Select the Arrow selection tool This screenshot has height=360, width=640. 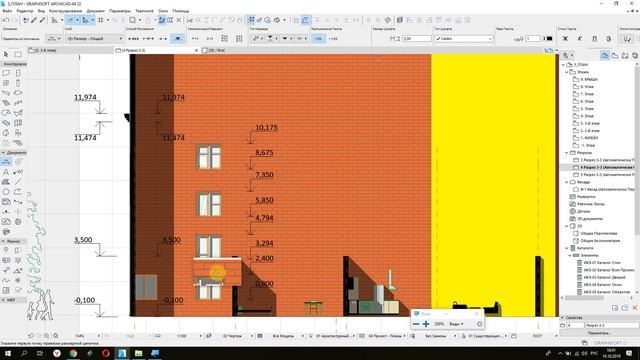[6, 54]
